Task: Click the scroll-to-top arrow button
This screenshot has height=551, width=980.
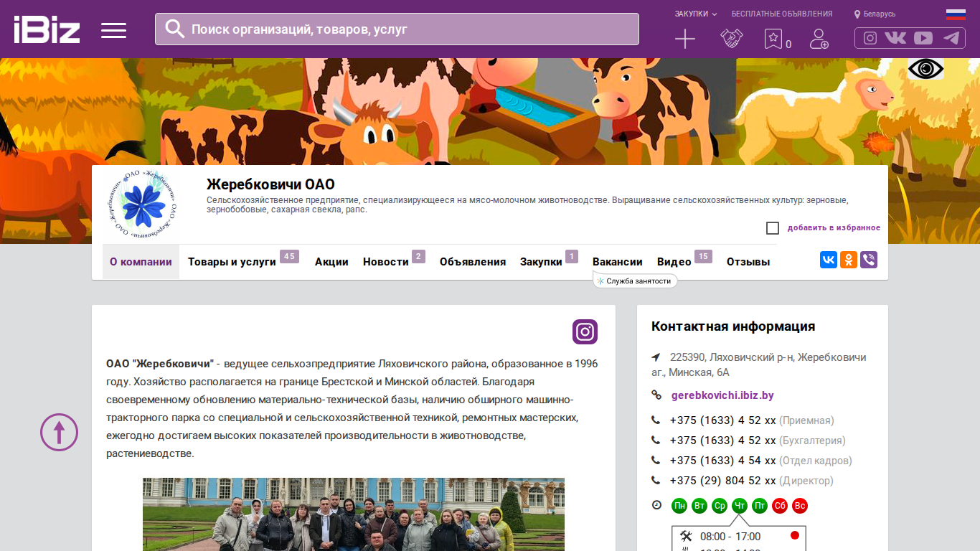Action: pyautogui.click(x=59, y=433)
